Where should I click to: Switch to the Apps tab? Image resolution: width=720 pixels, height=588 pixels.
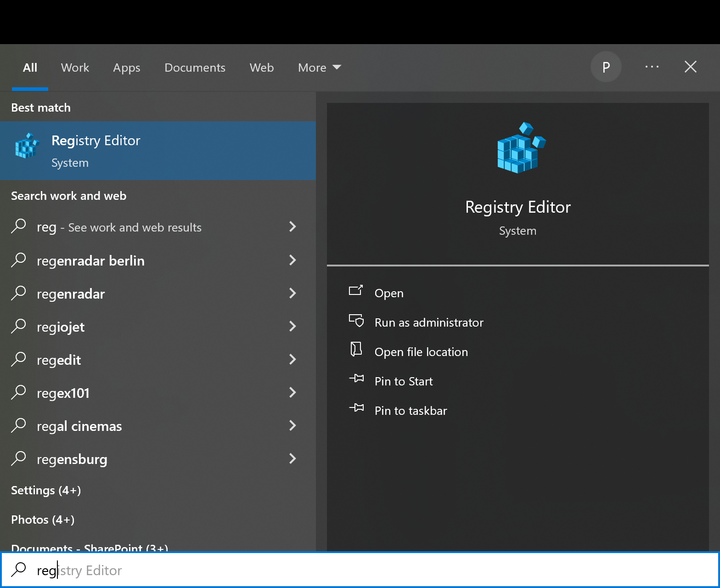[127, 68]
